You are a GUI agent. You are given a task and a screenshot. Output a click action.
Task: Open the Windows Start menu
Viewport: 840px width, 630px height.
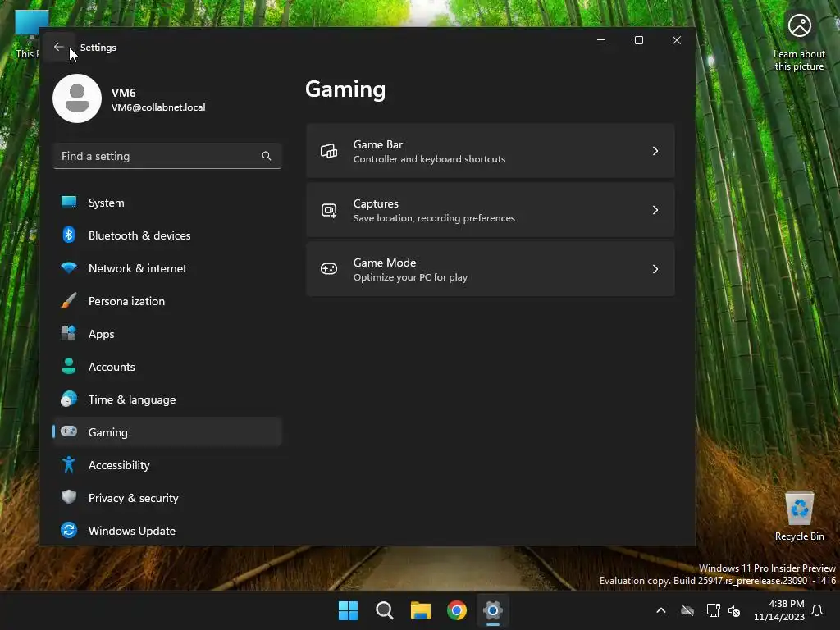[348, 610]
